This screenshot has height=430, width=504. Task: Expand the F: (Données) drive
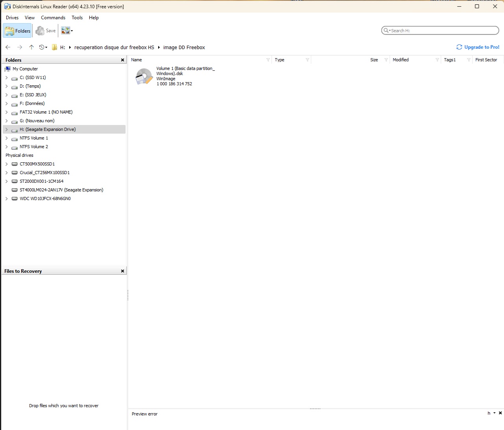6,103
